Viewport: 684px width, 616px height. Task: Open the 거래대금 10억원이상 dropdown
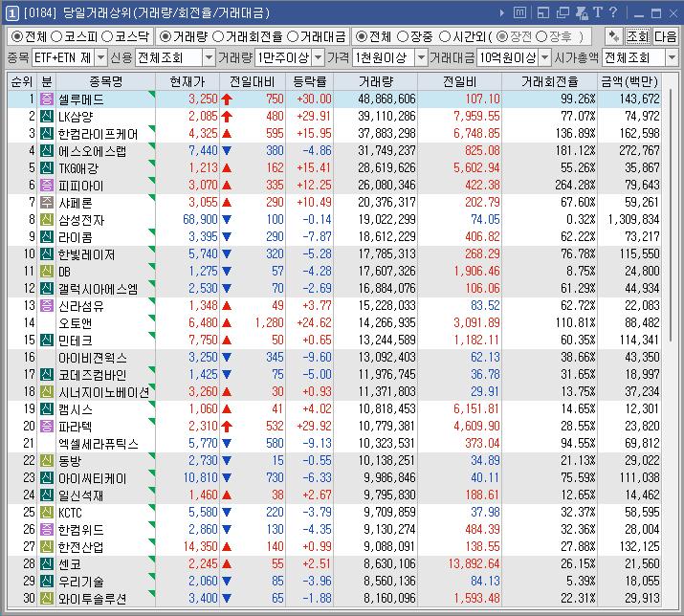tap(545, 57)
